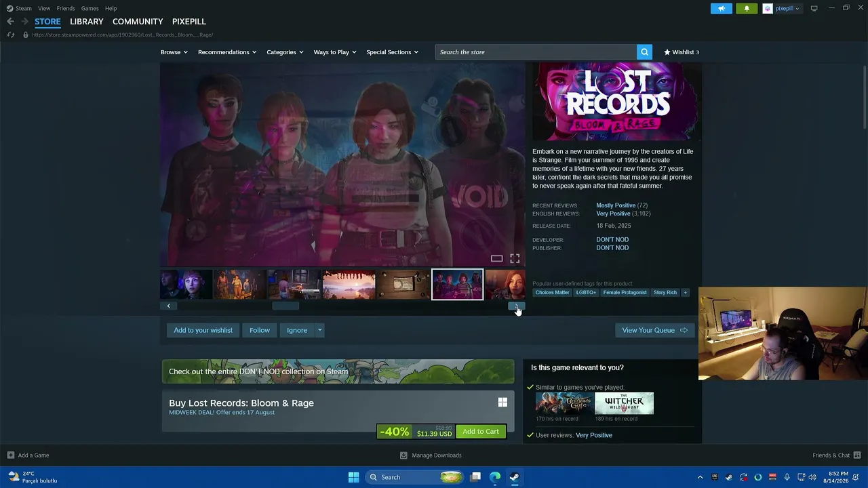Viewport: 868px width, 488px height.
Task: Open the Witcher Wild Hunt similar game image
Action: tap(624, 403)
